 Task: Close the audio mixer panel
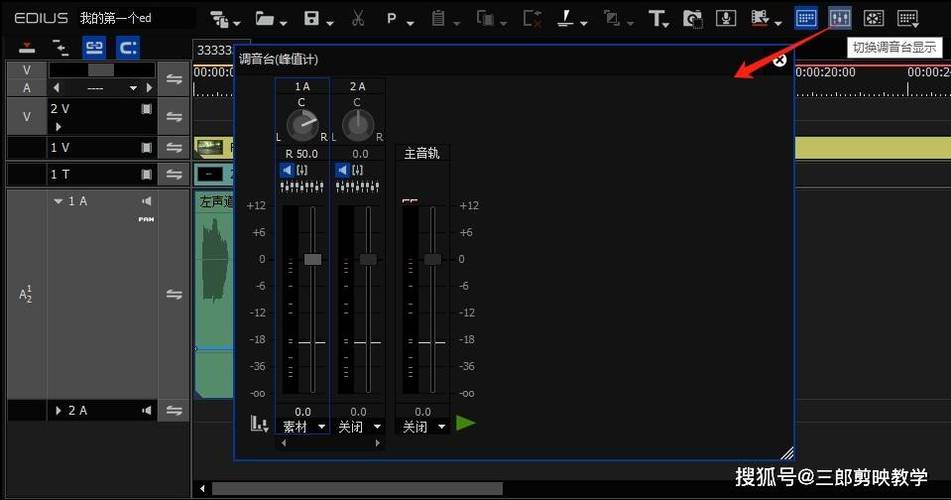tap(780, 59)
